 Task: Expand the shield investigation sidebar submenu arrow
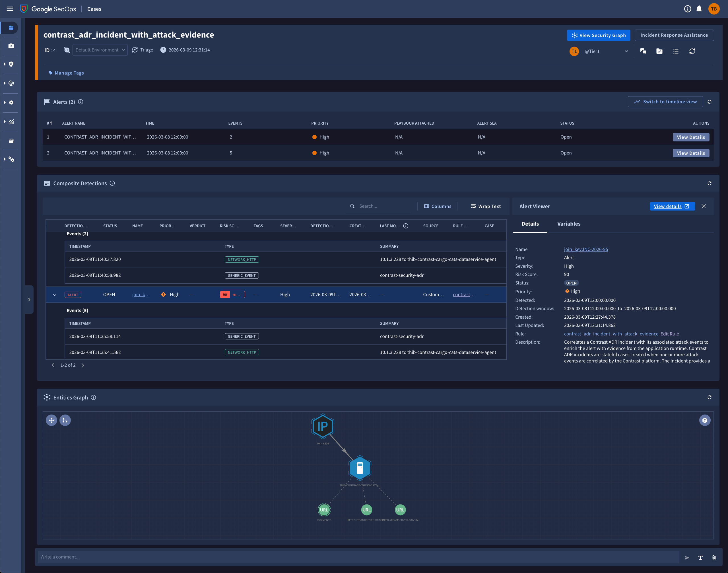click(x=5, y=64)
